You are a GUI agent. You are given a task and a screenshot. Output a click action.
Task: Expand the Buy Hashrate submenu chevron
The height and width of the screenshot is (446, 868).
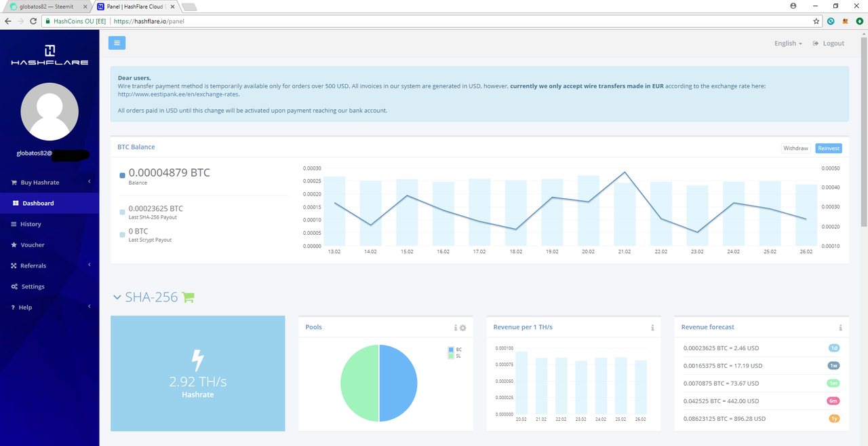pyautogui.click(x=90, y=182)
